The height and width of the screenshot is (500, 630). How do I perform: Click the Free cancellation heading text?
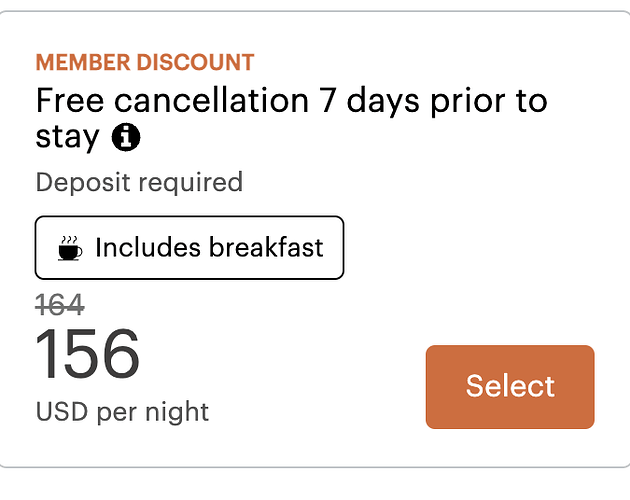[291, 118]
